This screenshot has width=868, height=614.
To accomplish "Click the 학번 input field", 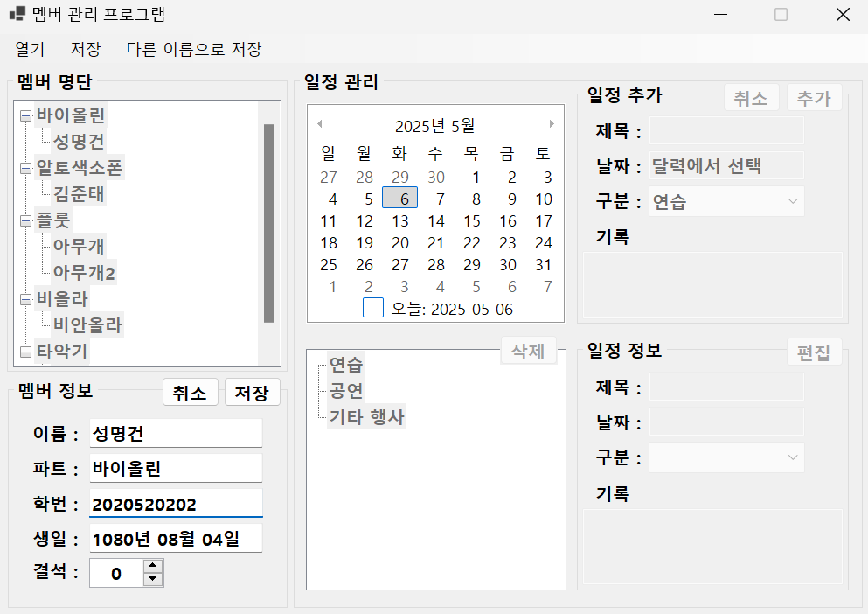I will click(176, 504).
